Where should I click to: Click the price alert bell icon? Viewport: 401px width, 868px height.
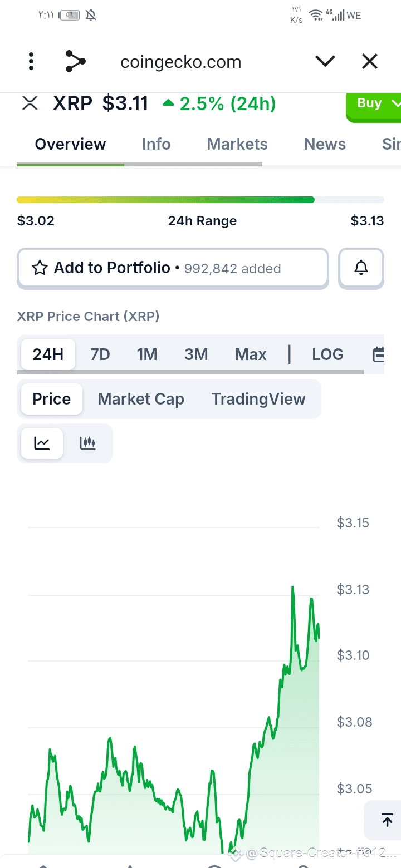361,268
